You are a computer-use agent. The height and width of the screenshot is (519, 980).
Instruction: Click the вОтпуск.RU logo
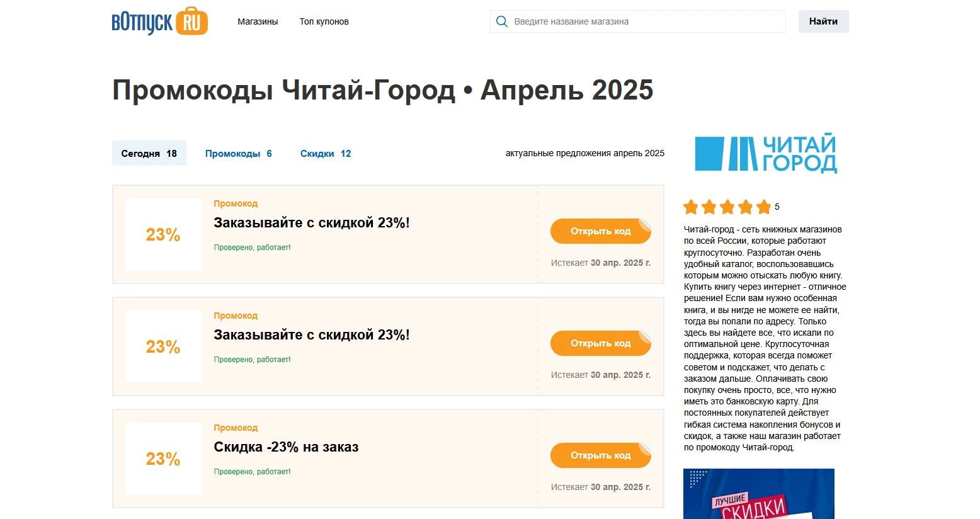[x=159, y=21]
